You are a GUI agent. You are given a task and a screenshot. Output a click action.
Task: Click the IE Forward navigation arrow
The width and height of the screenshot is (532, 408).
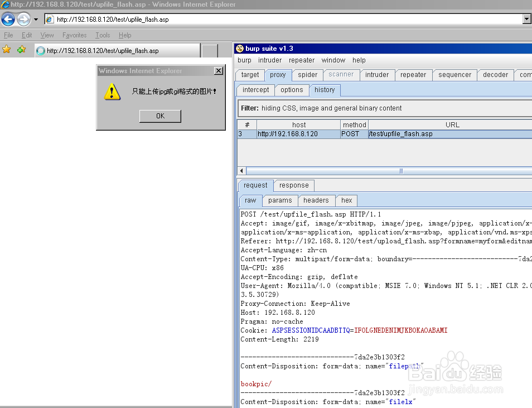(24, 20)
